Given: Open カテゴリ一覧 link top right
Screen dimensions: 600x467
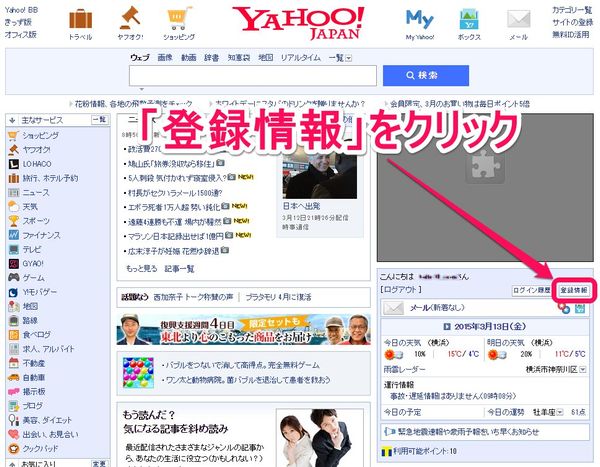Looking at the screenshot, I should click(x=572, y=10).
